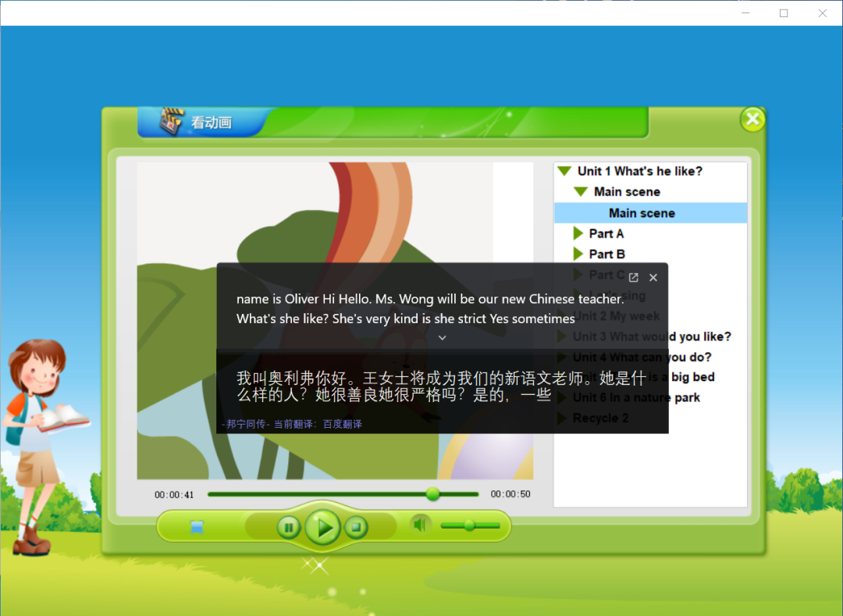Collapse Unit 1 What's he like?
Image resolution: width=843 pixels, height=616 pixels.
(x=564, y=171)
